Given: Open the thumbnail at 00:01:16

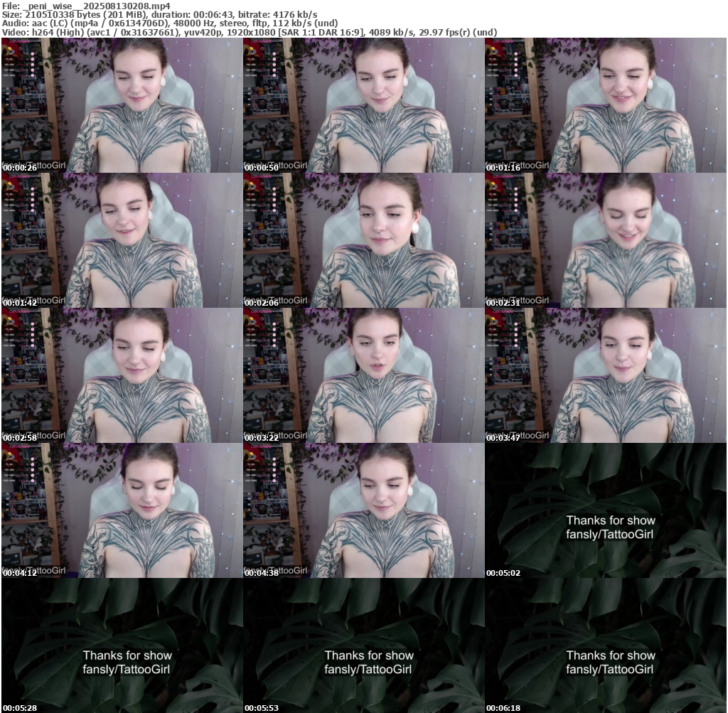Looking at the screenshot, I should coord(606,105).
